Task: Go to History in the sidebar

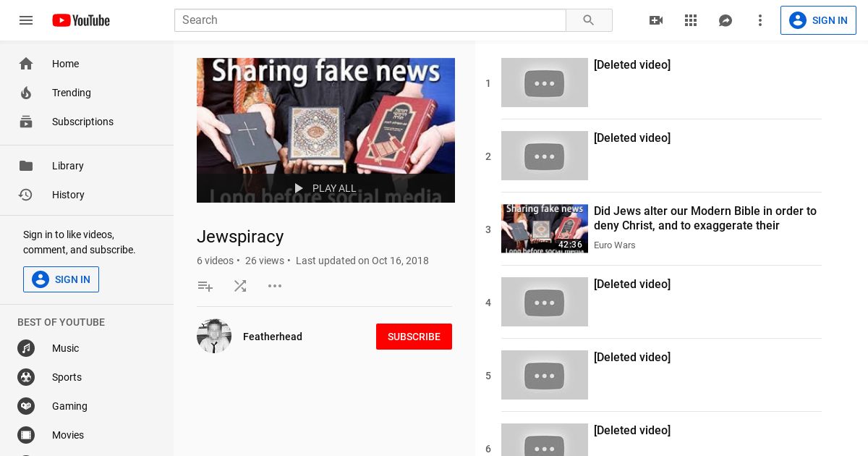Action: tap(68, 195)
